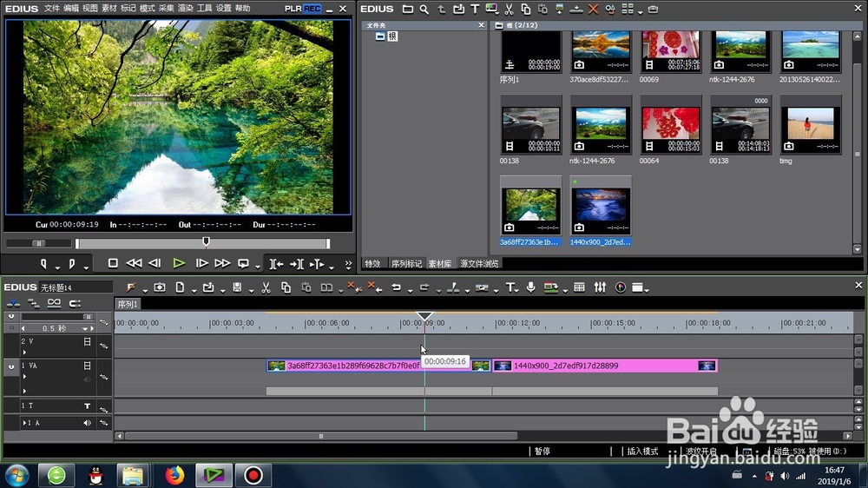
Task: Click the add clip icon in bin
Action: 458,9
